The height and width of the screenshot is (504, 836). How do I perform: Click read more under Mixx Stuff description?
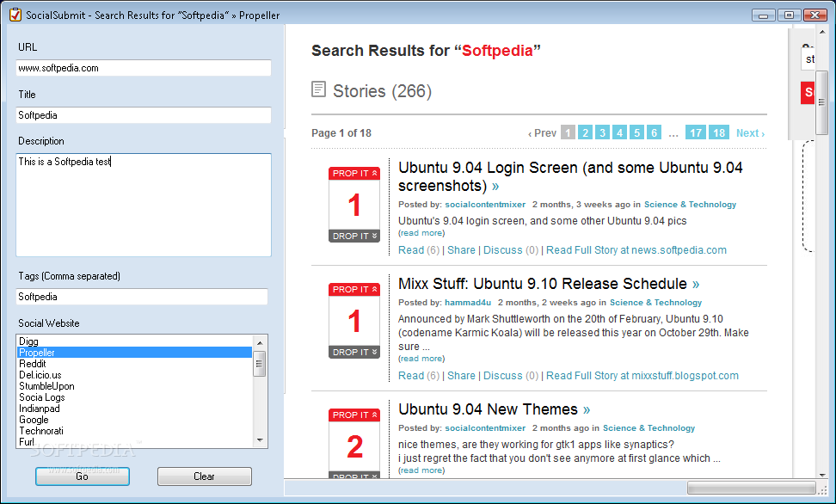[x=421, y=359]
